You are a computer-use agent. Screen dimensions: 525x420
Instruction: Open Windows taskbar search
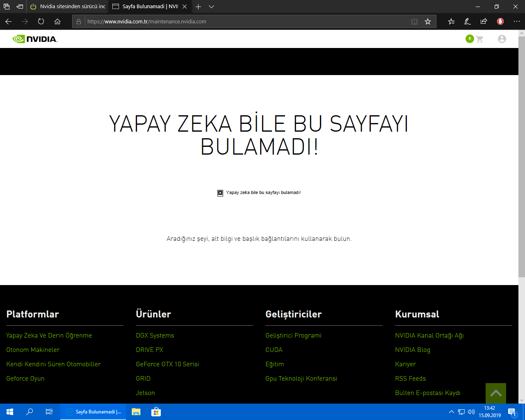pos(30,412)
